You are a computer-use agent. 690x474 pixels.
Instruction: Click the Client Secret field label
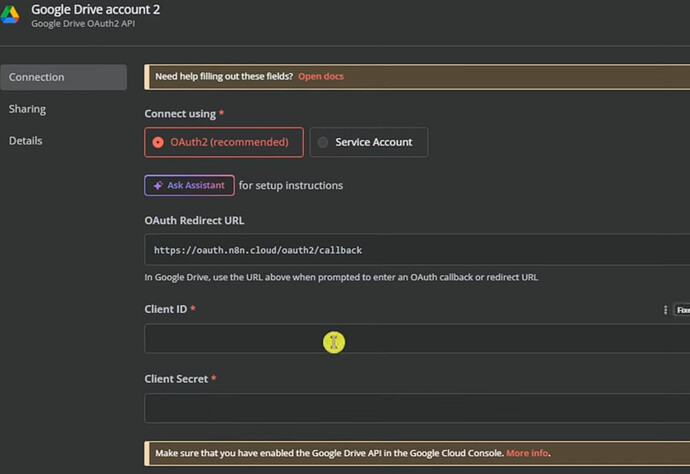[177, 379]
